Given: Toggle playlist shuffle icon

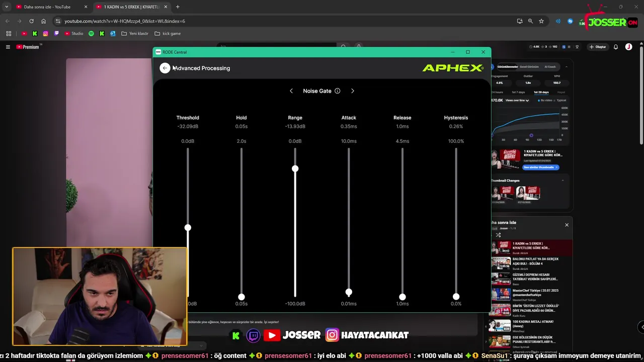Looking at the screenshot, I should pyautogui.click(x=498, y=235).
